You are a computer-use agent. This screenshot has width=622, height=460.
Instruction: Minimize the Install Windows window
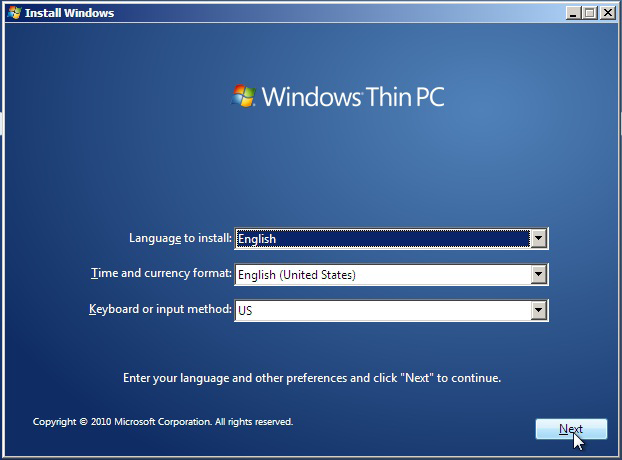click(572, 13)
